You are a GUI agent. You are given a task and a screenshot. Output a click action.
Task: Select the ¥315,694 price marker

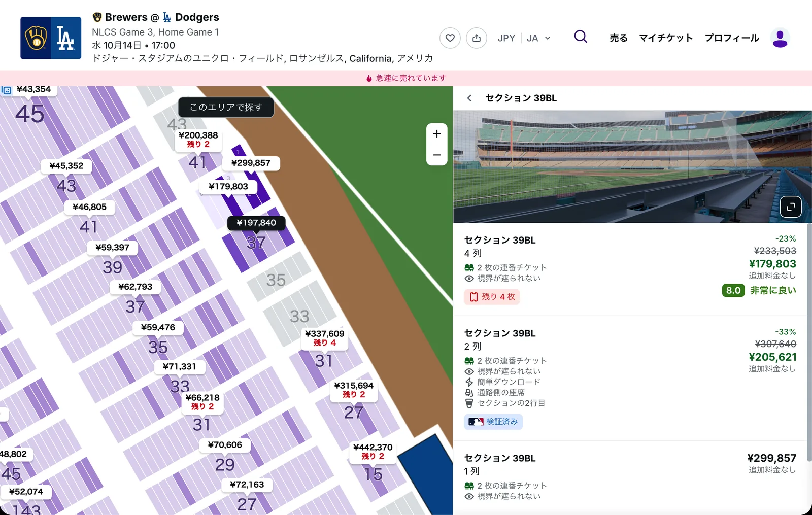click(x=354, y=390)
